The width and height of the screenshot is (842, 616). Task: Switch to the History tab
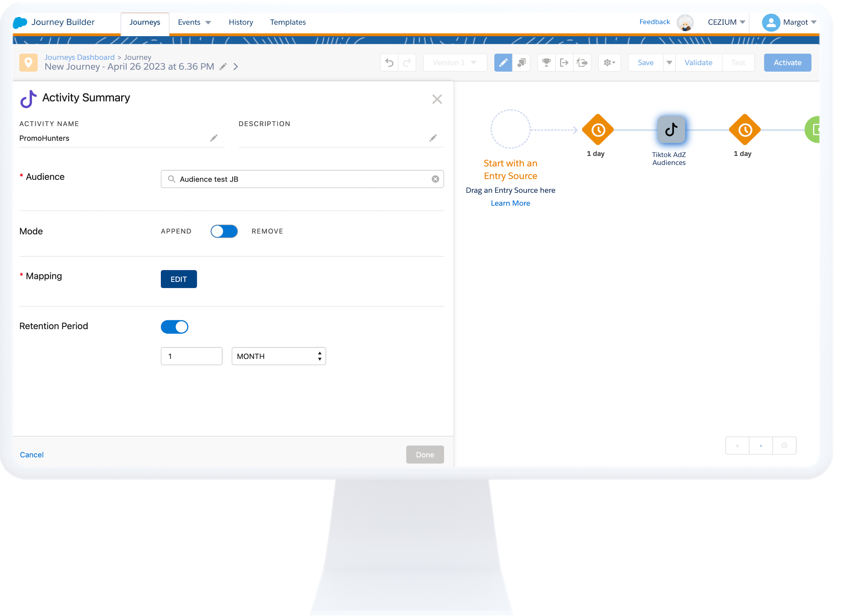click(x=241, y=22)
